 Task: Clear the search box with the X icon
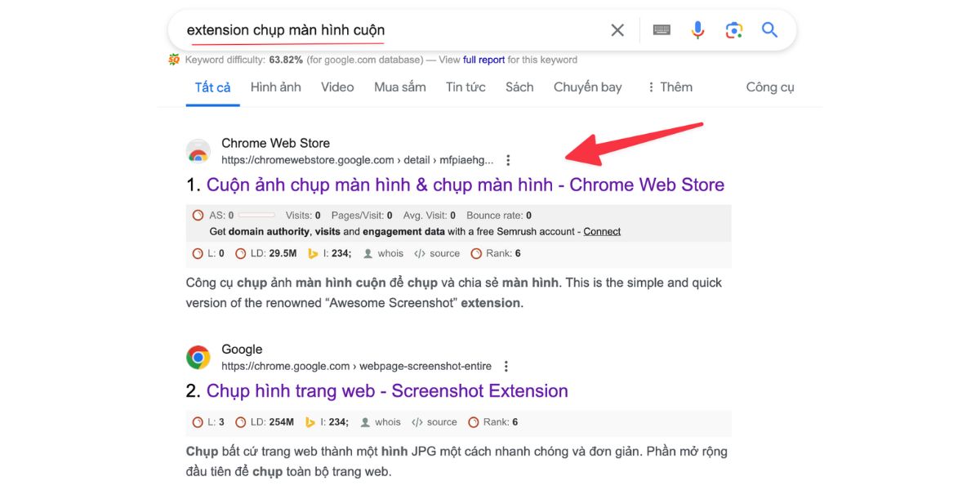(617, 30)
